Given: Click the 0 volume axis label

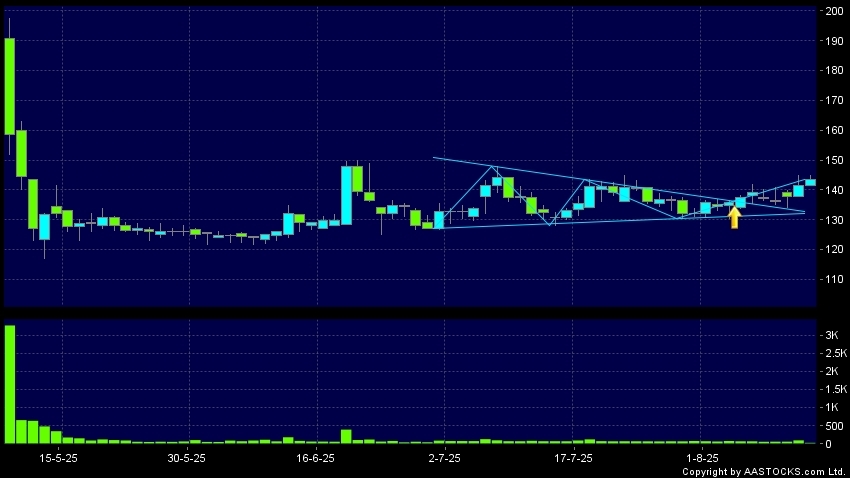Looking at the screenshot, I should 828,444.
